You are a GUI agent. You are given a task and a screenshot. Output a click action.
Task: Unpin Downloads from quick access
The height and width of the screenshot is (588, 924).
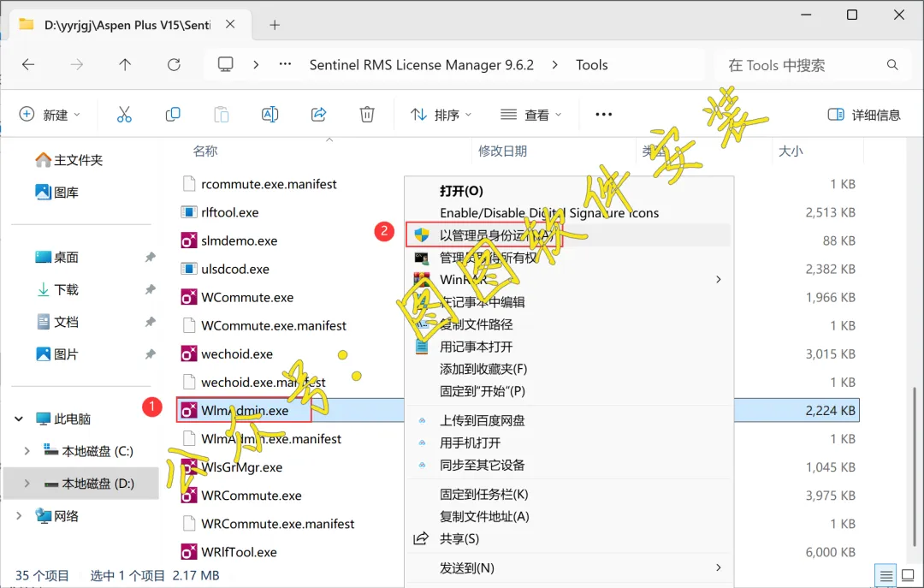(151, 289)
